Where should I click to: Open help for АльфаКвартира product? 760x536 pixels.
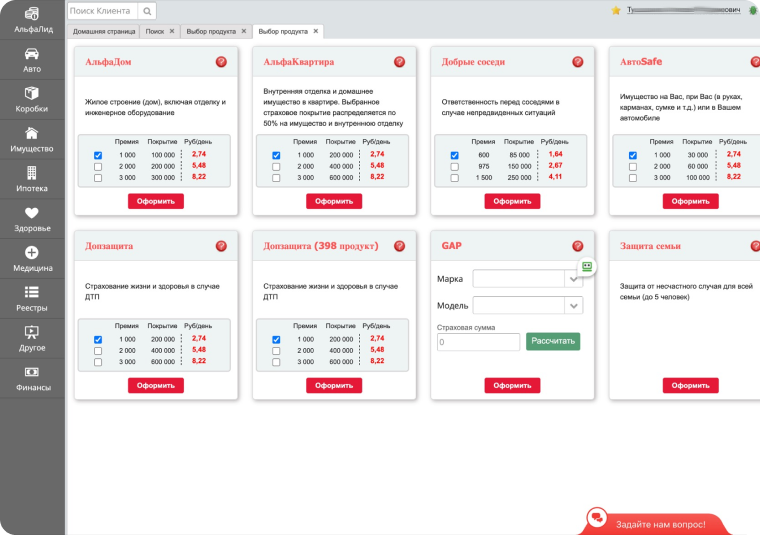coord(399,62)
